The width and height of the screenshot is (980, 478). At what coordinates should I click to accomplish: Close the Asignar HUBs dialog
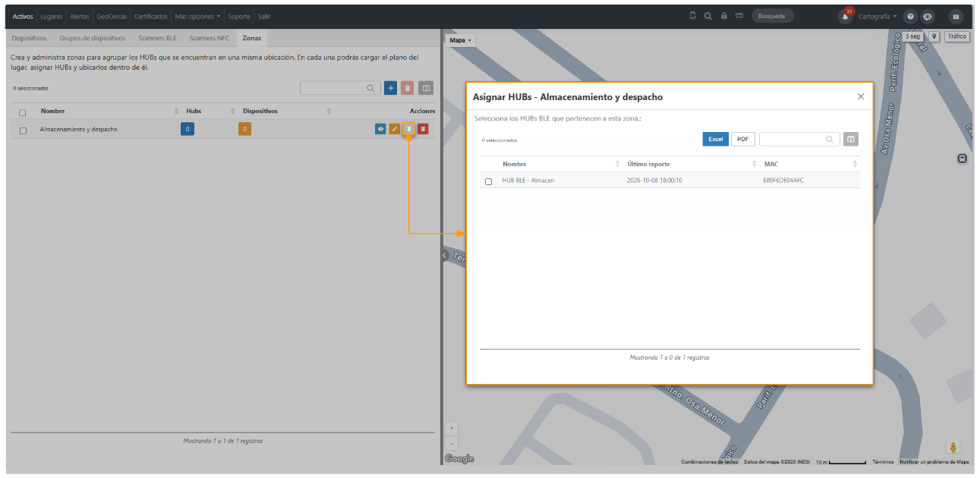tap(861, 96)
